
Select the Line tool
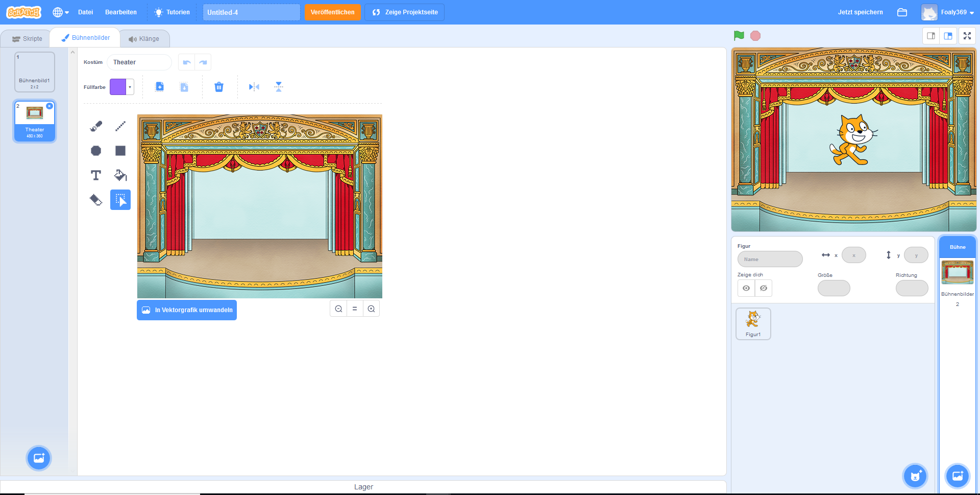click(120, 126)
